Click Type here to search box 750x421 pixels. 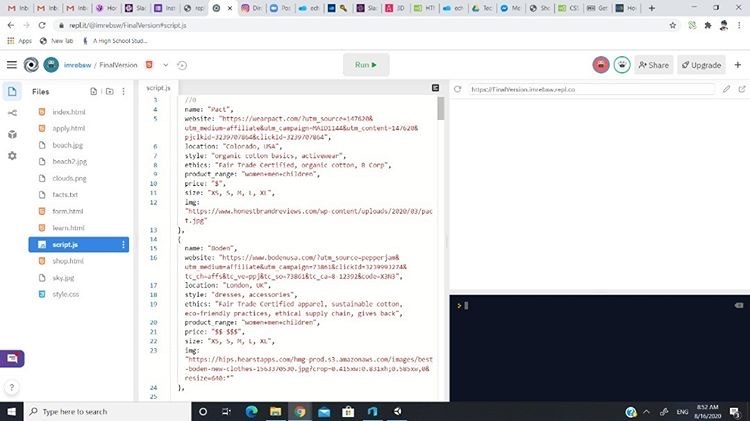tap(107, 411)
